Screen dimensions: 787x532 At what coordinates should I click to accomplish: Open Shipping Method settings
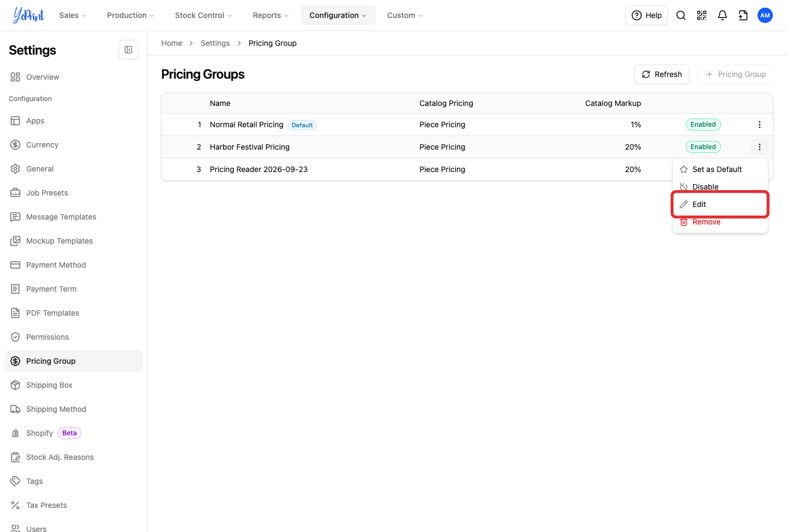73,409
